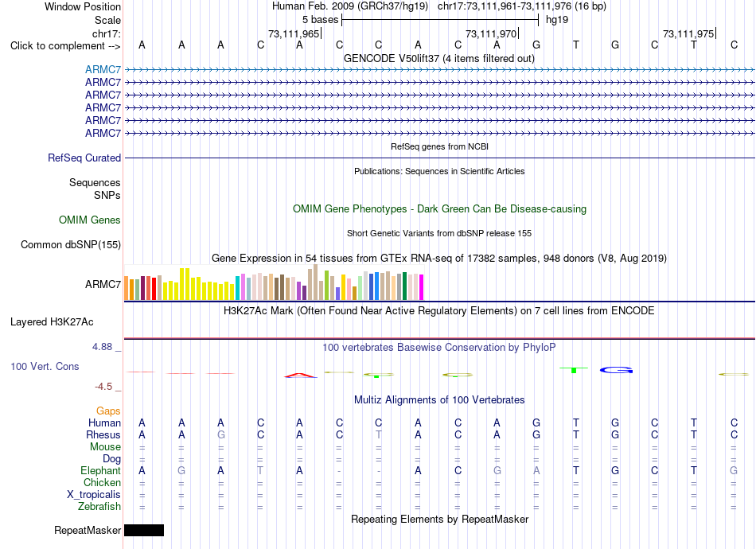This screenshot has height=549, width=756.
Task: Select the Layered H3K27Ac label
Action: tap(52, 322)
